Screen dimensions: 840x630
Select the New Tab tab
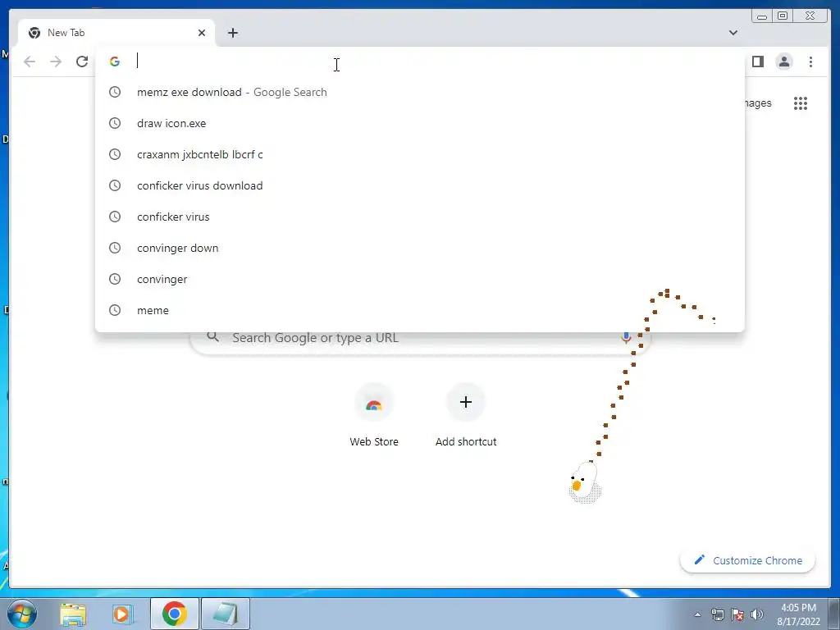pos(116,33)
